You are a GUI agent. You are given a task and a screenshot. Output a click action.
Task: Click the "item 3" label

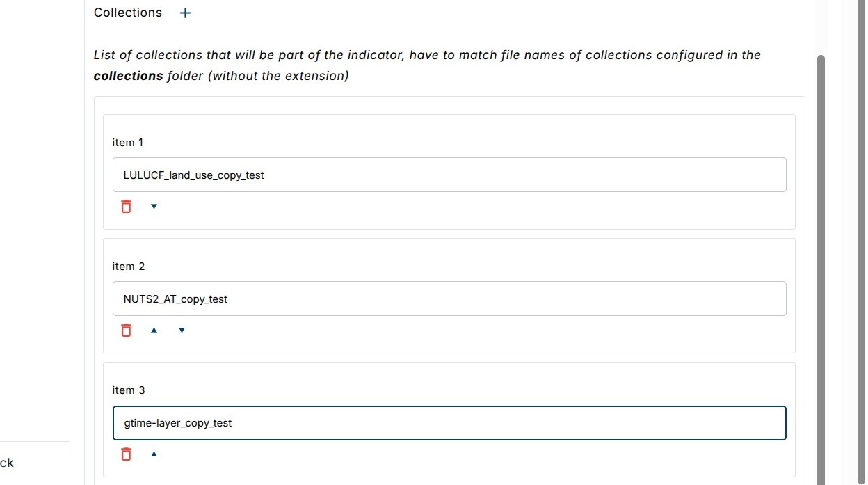(x=129, y=390)
